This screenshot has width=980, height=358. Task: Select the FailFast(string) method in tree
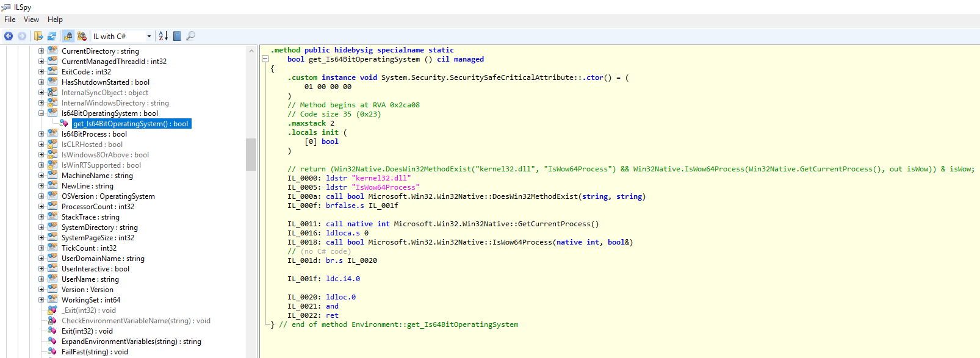95,352
